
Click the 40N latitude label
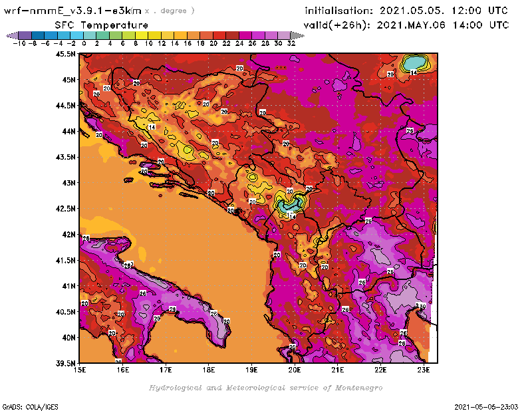pos(68,338)
